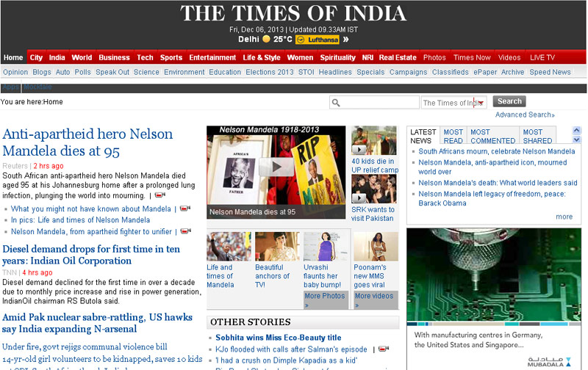Viewport: 588px width, 370px height.
Task: Open the Sports section
Action: coord(171,57)
